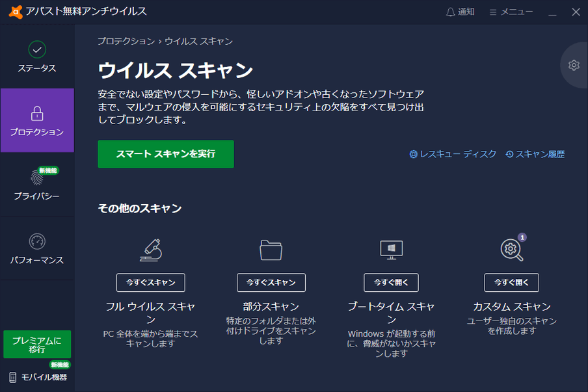The image size is (588, 392).
Task: Click the Avast logo icon in title bar
Action: pos(16,12)
